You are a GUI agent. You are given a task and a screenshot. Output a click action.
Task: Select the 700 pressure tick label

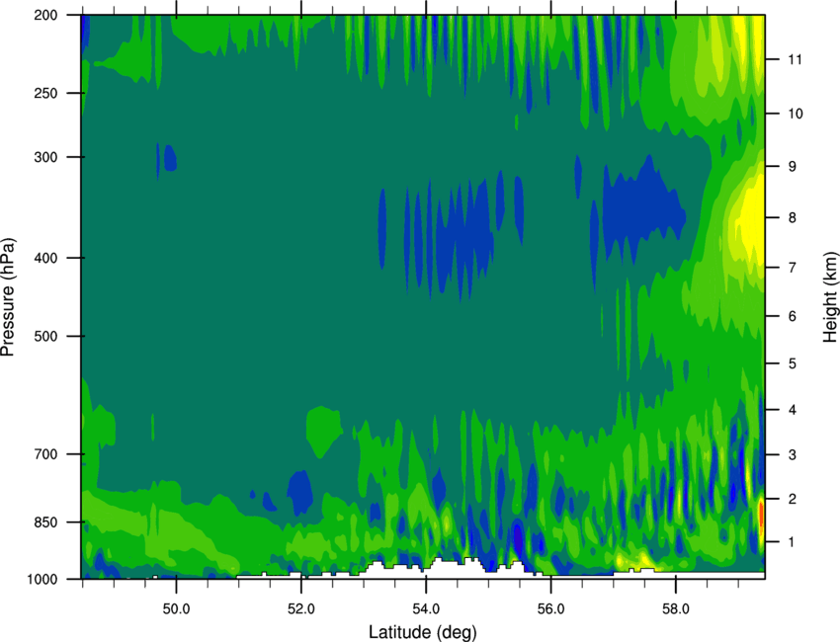[x=45, y=453]
